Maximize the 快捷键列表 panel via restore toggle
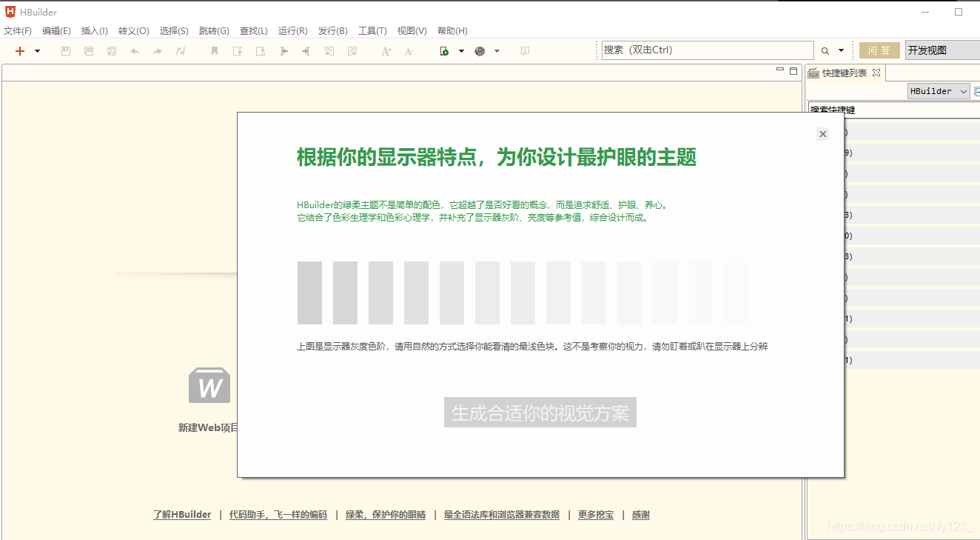The height and width of the screenshot is (540, 980). tap(792, 70)
